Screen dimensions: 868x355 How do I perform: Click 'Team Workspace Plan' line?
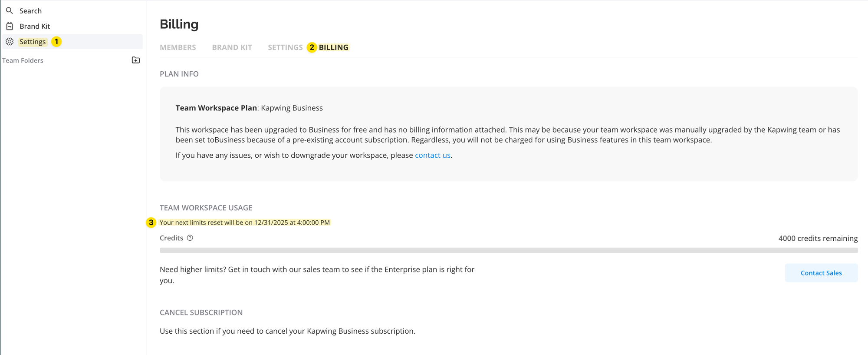click(x=249, y=108)
